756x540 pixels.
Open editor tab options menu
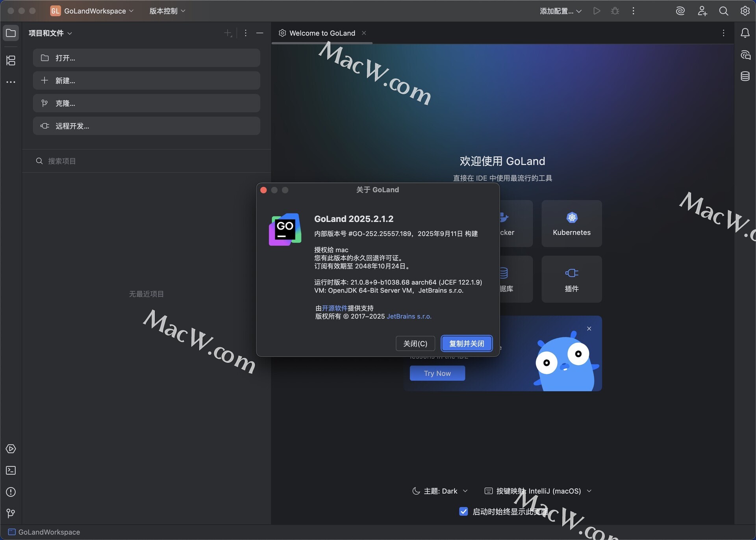coord(723,33)
